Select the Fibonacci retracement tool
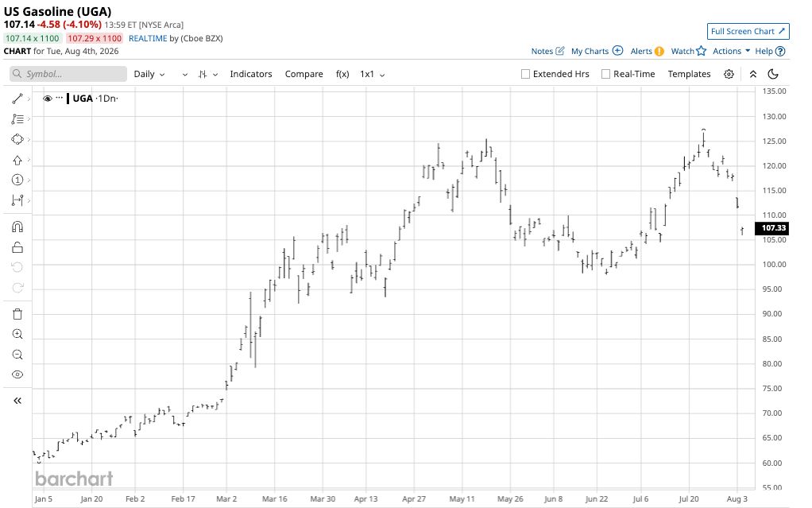Screen dimensions: 812x508 17,119
